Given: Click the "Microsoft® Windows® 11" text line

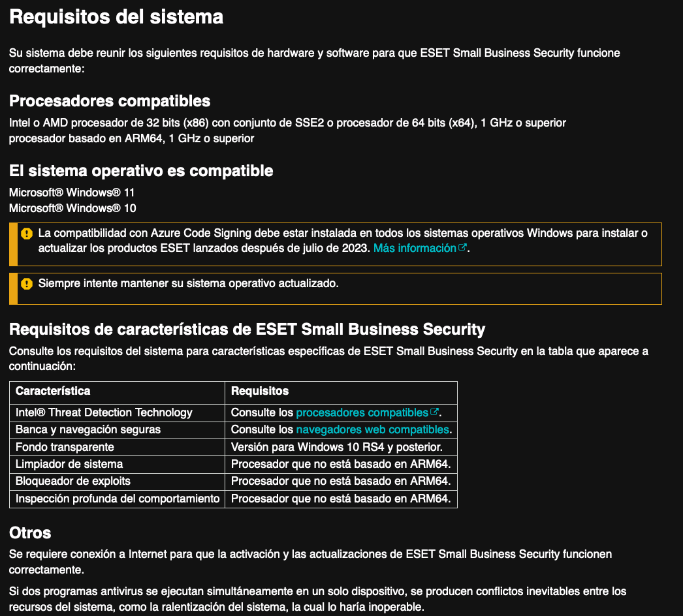Looking at the screenshot, I should click(x=72, y=192).
